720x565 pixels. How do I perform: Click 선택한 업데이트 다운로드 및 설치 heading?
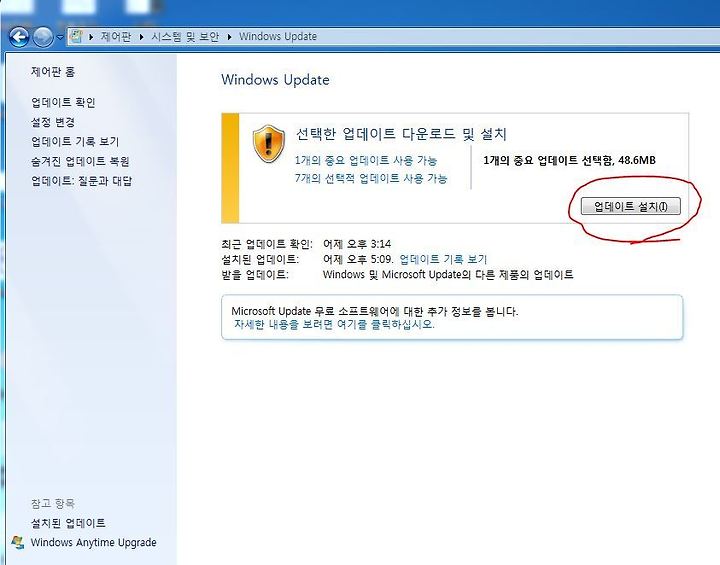point(401,134)
